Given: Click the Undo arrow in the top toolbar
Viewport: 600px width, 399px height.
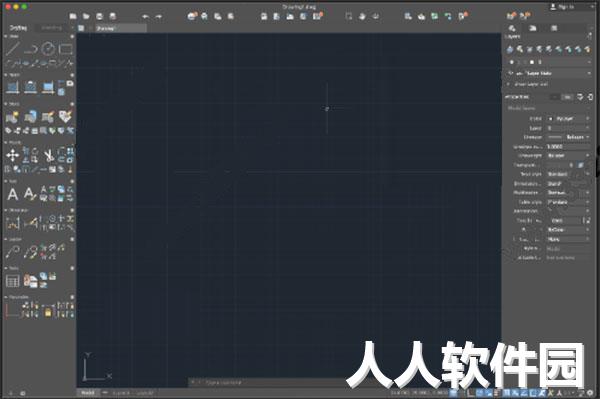Looking at the screenshot, I should (145, 16).
